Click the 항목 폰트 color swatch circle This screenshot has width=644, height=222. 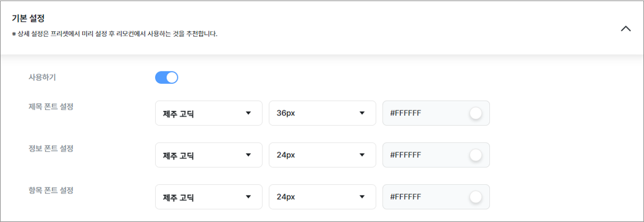pyautogui.click(x=476, y=197)
